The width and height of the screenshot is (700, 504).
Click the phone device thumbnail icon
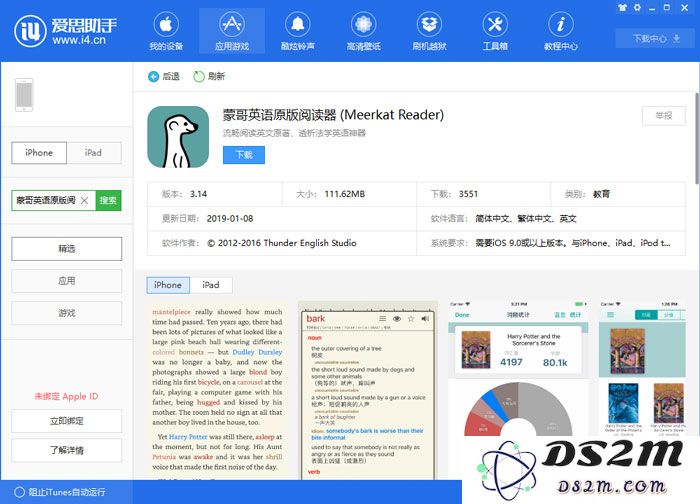click(24, 95)
